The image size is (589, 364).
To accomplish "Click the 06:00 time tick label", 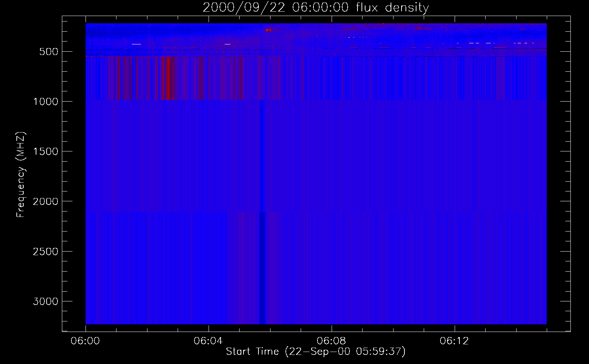I will click(x=85, y=341).
